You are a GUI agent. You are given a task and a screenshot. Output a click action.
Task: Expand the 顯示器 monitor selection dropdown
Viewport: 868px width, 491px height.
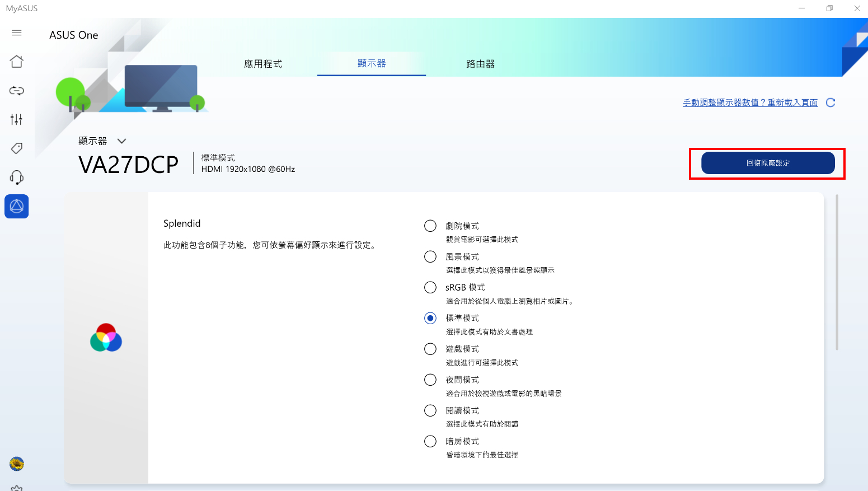121,141
